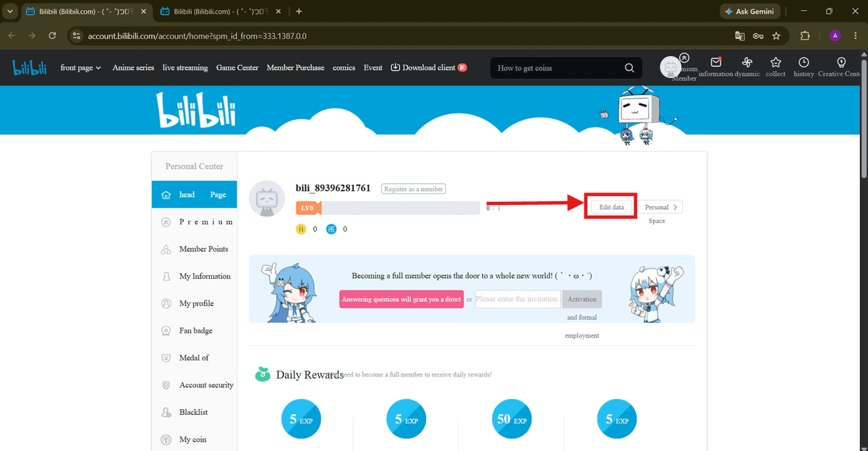Click the My Information sidebar icon
This screenshot has width=868, height=451.
(x=166, y=277)
